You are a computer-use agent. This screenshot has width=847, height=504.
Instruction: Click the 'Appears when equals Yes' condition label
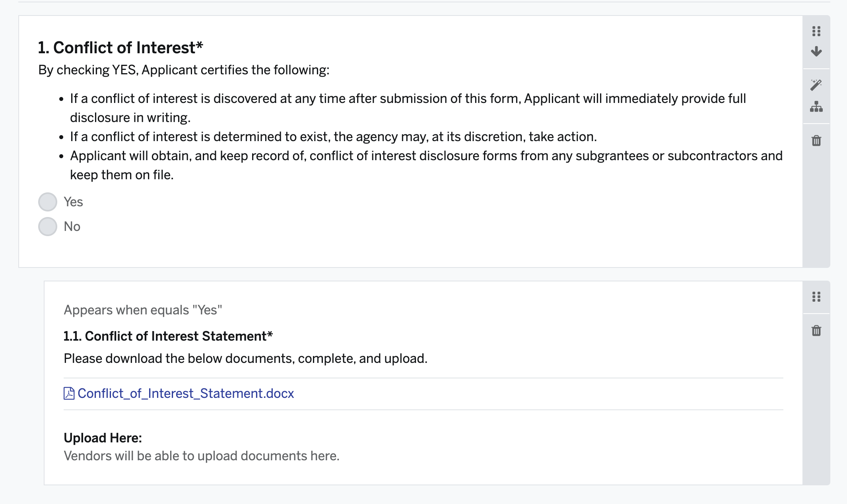(x=143, y=310)
